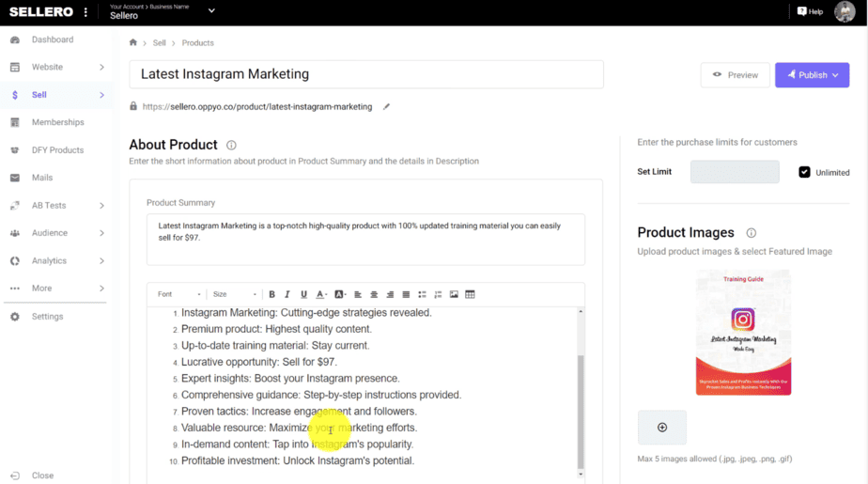
Task: Click the Mails envelope sidebar icon
Action: pyautogui.click(x=15, y=178)
